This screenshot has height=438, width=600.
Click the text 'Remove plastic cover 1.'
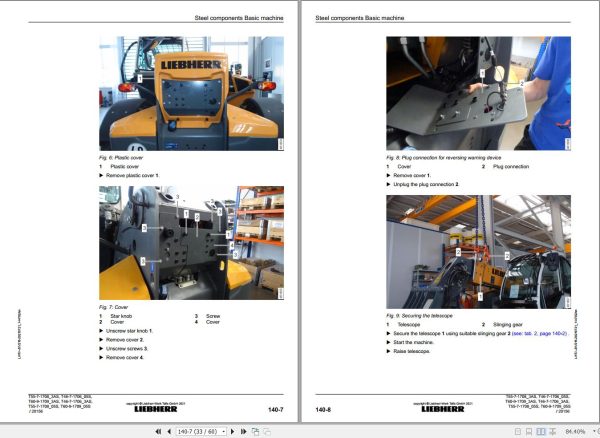[x=132, y=175]
